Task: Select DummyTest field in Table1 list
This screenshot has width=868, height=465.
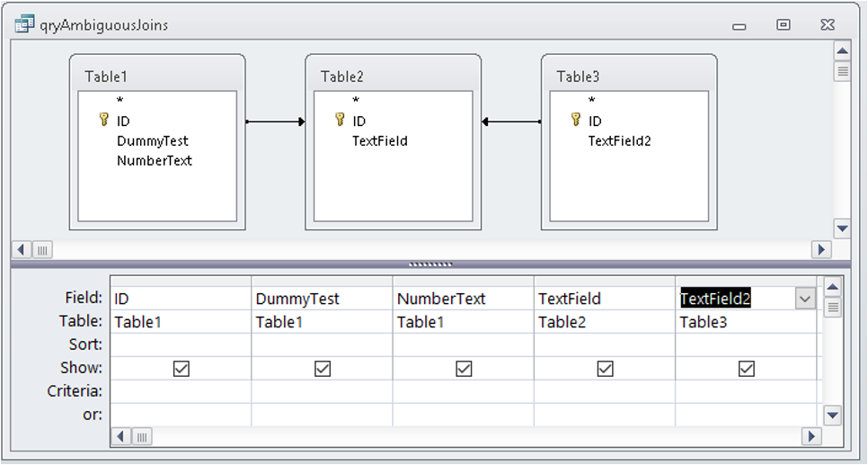Action: point(152,141)
